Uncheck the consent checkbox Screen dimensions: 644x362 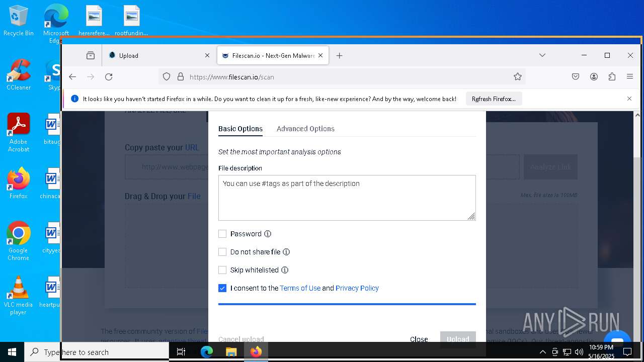[x=222, y=288]
